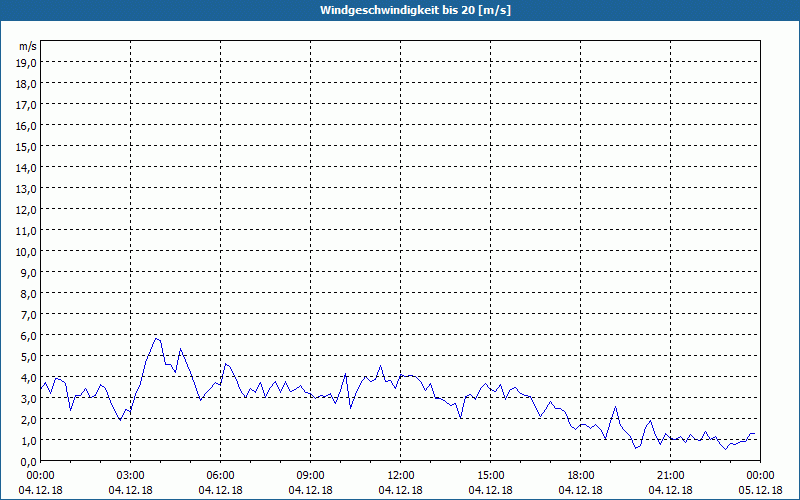Click the 15:00 time label
This screenshot has height=500, width=800.
click(x=490, y=476)
